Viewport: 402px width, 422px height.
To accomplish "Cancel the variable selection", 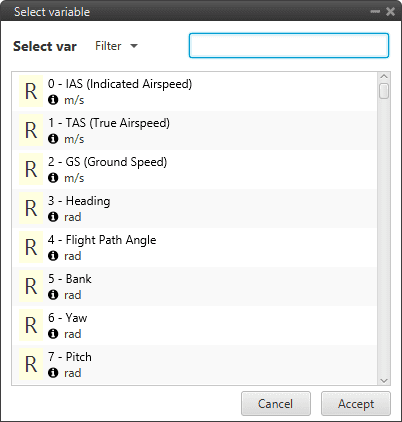I will tap(276, 404).
